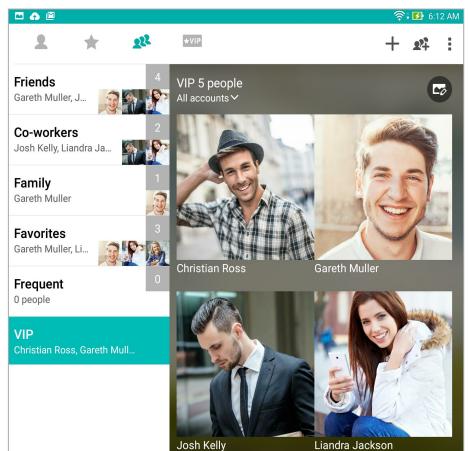Tap the add people to group icon

421,44
